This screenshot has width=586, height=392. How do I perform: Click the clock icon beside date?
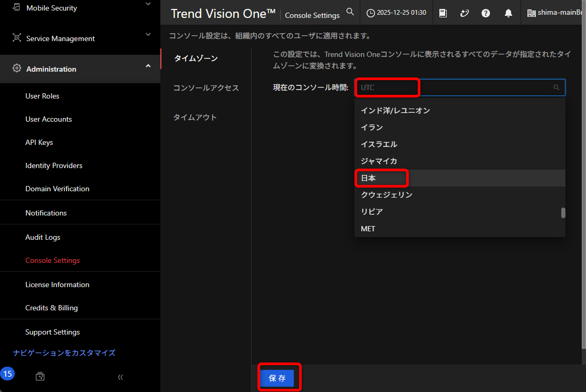click(x=370, y=13)
